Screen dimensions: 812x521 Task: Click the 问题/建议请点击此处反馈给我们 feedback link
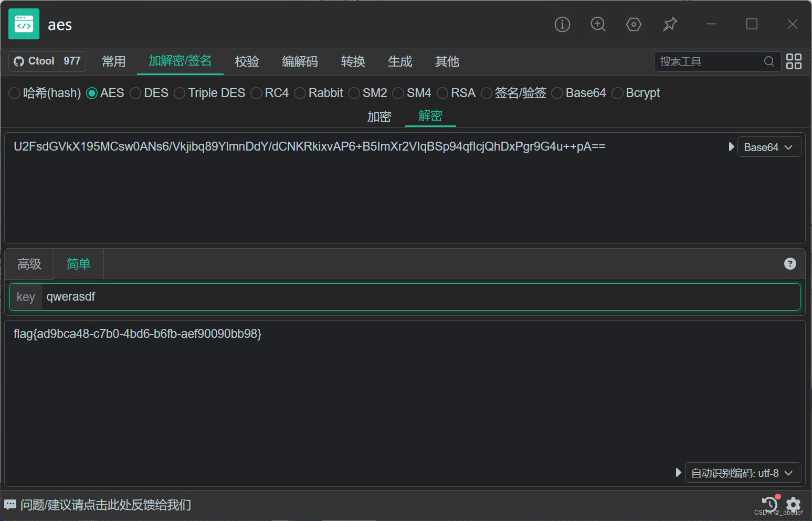(106, 505)
